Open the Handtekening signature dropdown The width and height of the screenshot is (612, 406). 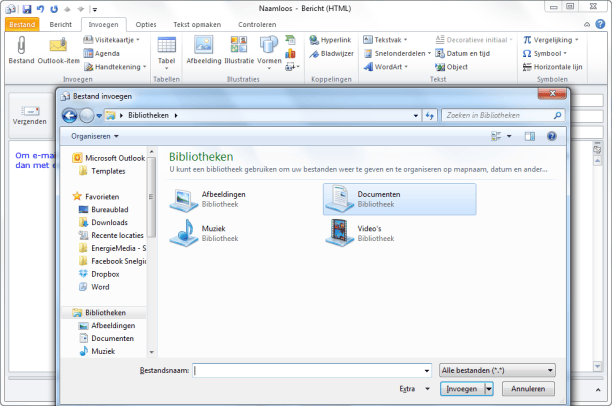pyautogui.click(x=115, y=67)
